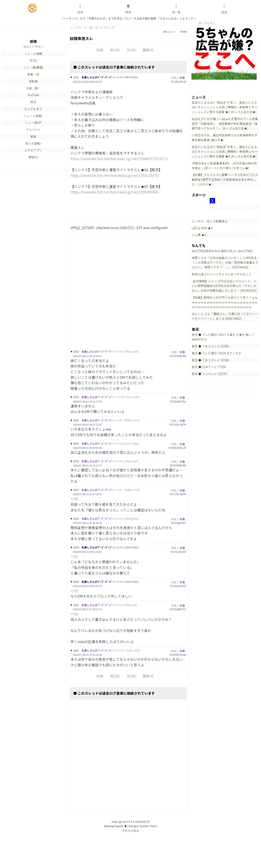Open the トップページ breadcrumb link

coord(78,28)
